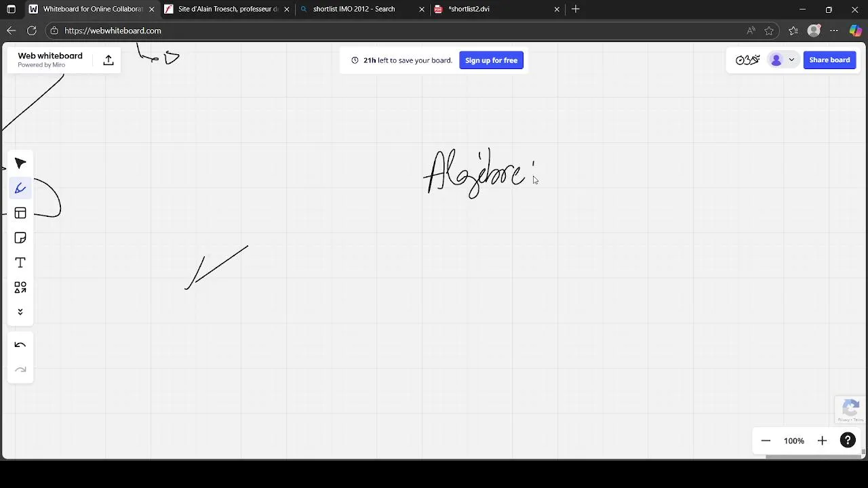The image size is (868, 488).
Task: Close the Site d'Alain Troesch tab
Action: (x=287, y=9)
